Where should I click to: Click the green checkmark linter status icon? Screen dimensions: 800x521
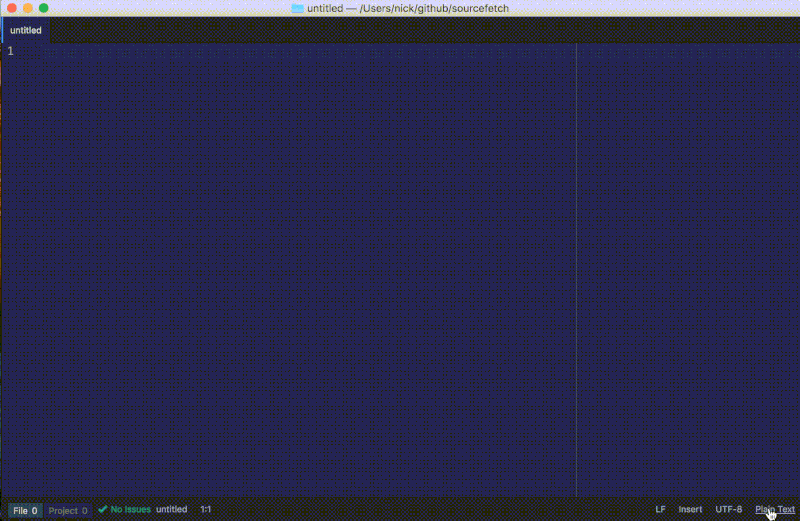(x=102, y=509)
